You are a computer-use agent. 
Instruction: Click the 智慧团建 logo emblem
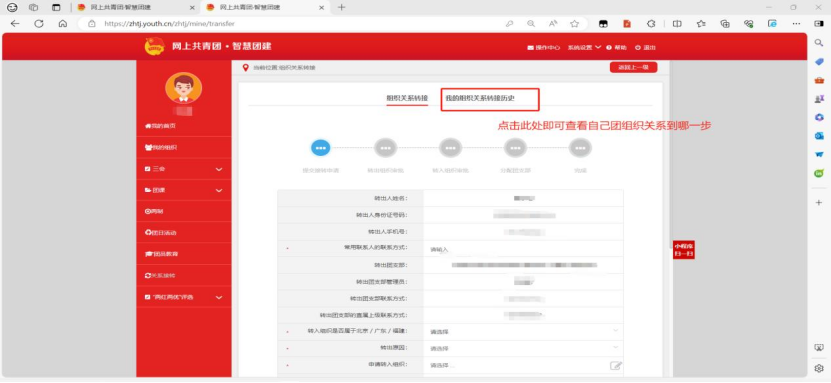(155, 47)
